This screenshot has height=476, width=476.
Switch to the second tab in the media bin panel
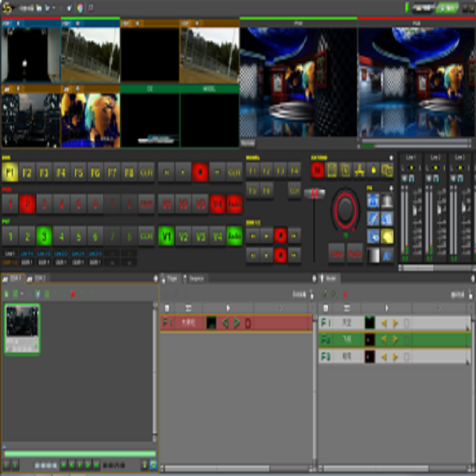pos(39,278)
